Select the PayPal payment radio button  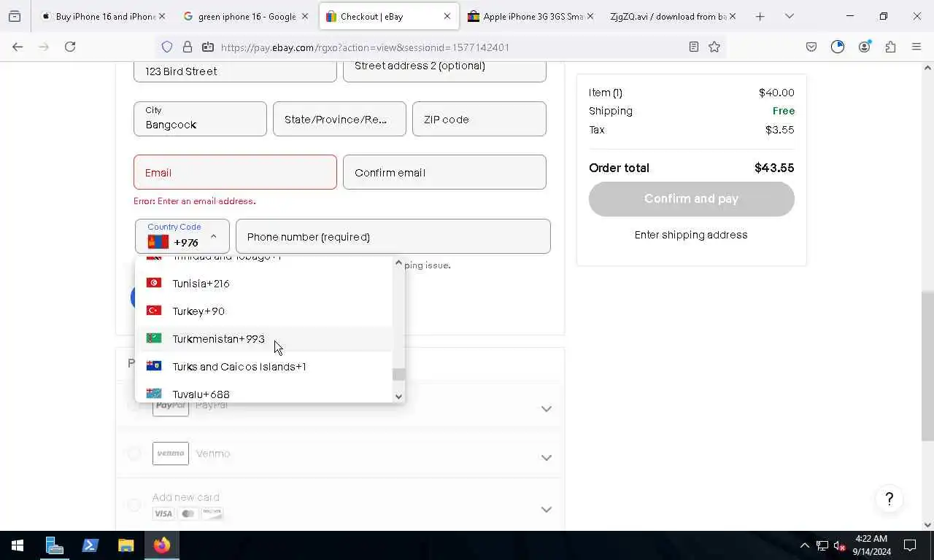click(134, 405)
